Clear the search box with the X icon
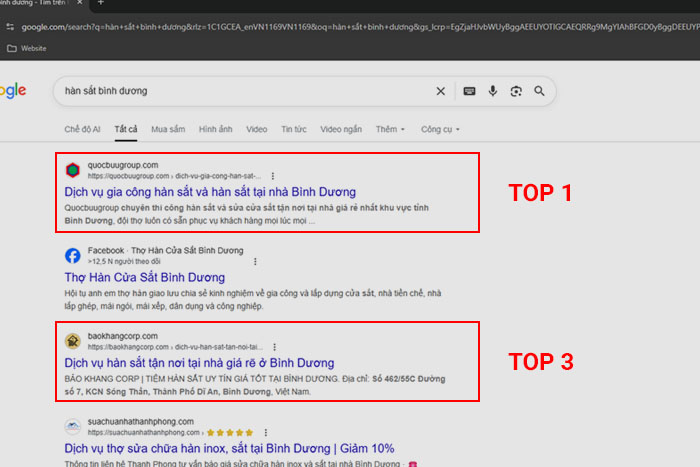Screen dimensions: 700x467 pyautogui.click(x=440, y=91)
